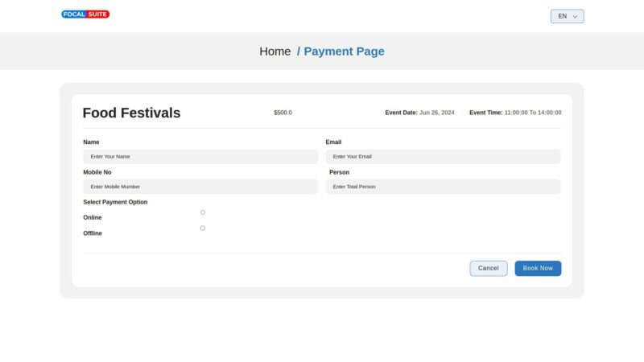Click the Select Payment Option label

115,202
